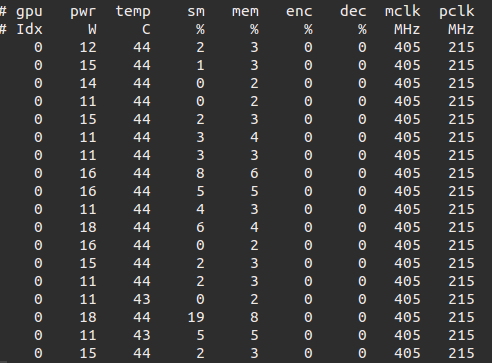Viewport: 492px width, 363px height.
Task: Click mem 3 in the pwr 12 row
Action: [x=254, y=47]
